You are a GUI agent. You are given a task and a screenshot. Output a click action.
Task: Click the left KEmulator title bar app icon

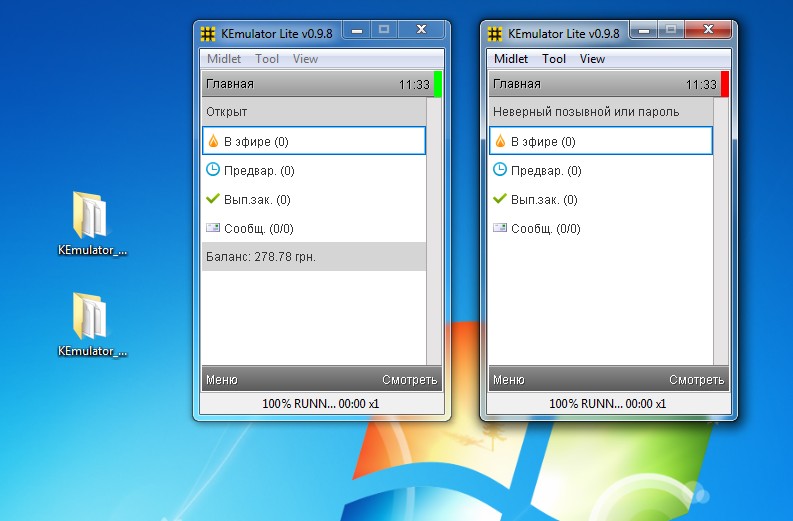208,33
